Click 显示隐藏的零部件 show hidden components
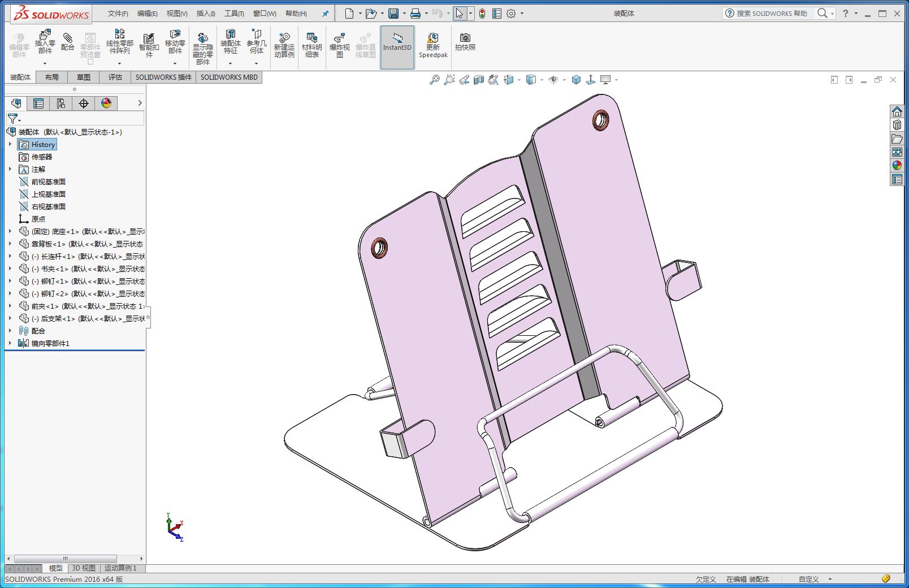The height and width of the screenshot is (588, 909). pos(203,48)
